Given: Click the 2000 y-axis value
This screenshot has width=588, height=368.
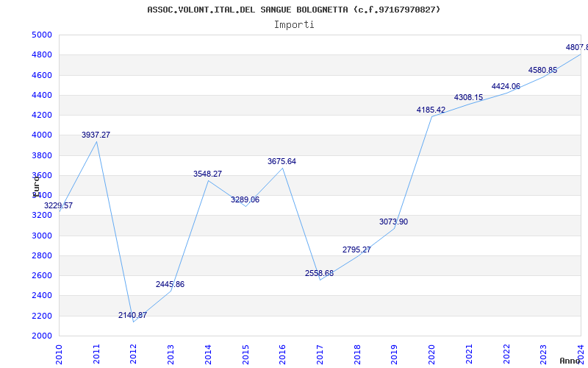Looking at the screenshot, I should coord(42,336).
